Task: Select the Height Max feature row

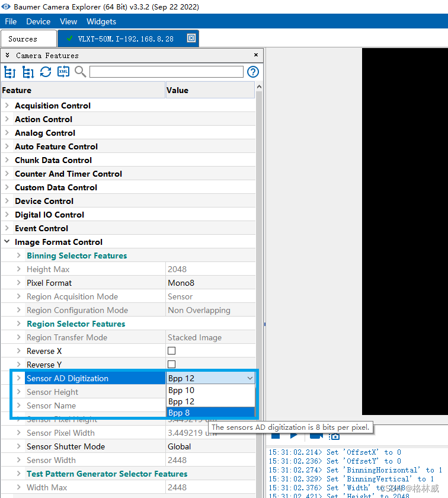Action: click(x=128, y=269)
